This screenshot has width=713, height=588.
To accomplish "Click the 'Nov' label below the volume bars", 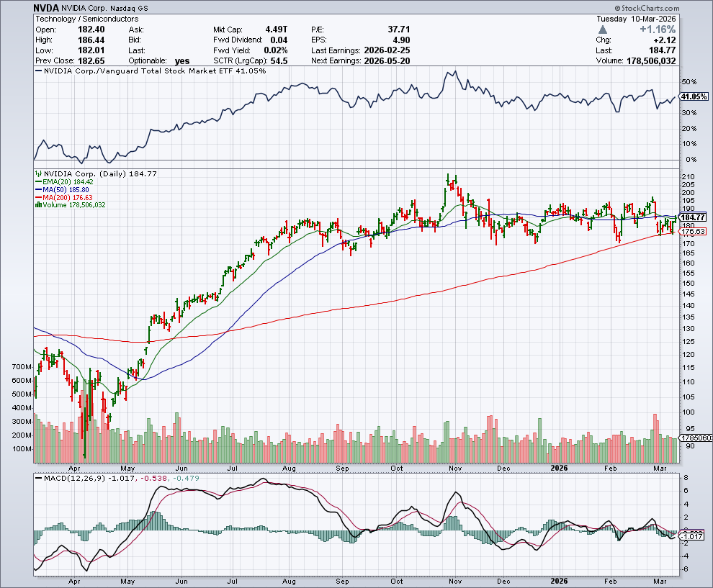I will point(455,468).
